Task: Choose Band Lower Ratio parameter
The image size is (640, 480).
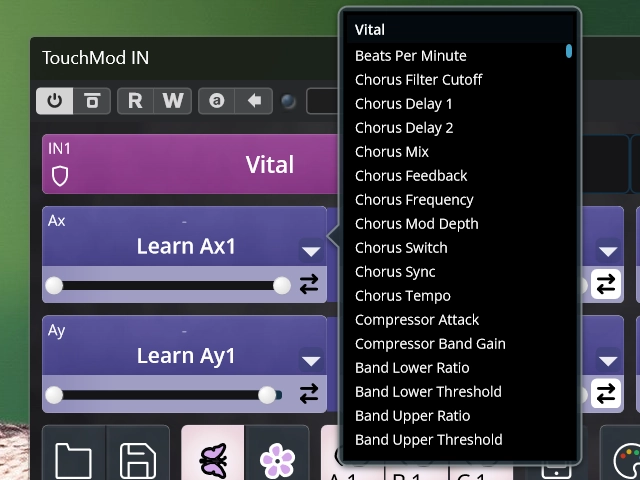Action: (460, 368)
